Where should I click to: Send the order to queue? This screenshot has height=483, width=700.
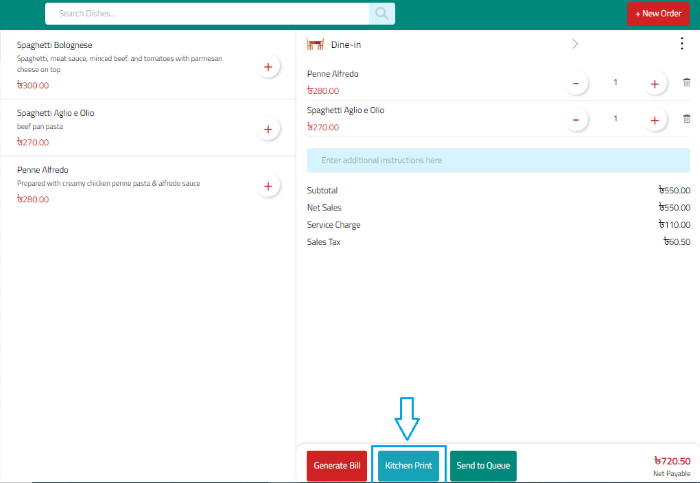click(x=483, y=466)
